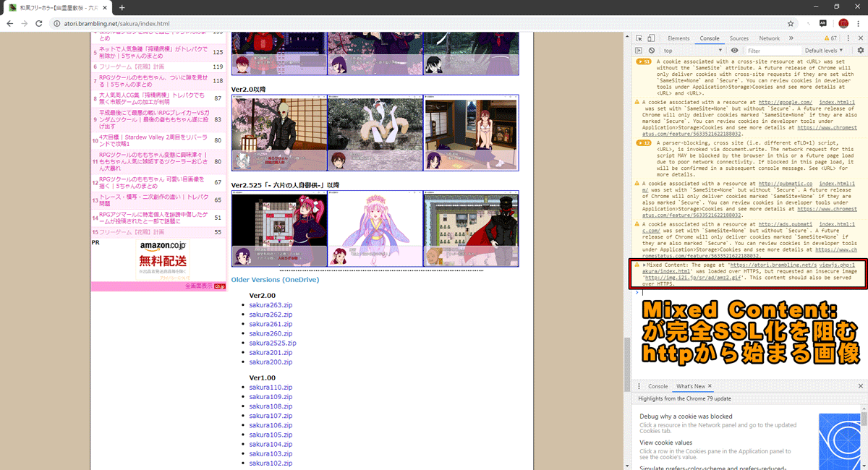Open Chrome main three-dot menu

click(859, 23)
